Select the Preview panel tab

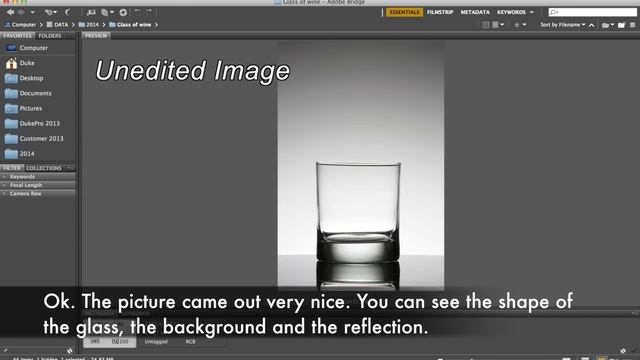click(x=96, y=36)
